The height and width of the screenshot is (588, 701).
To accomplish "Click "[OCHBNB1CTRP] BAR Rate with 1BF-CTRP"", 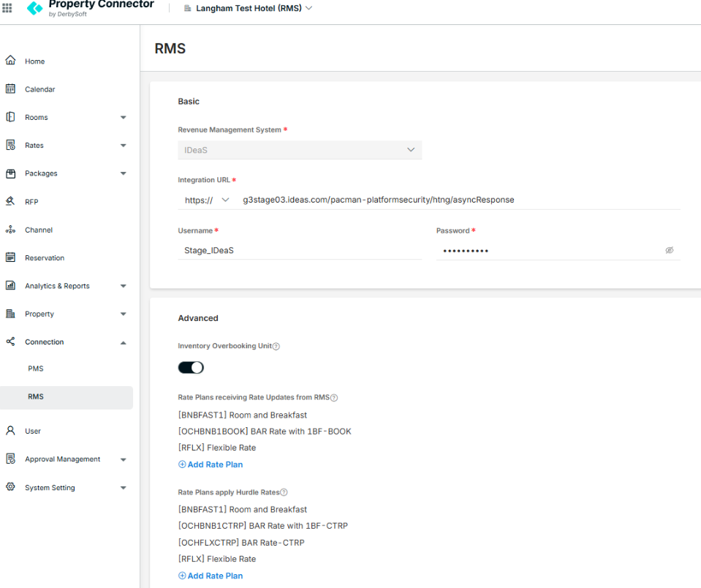I will click(x=263, y=526).
